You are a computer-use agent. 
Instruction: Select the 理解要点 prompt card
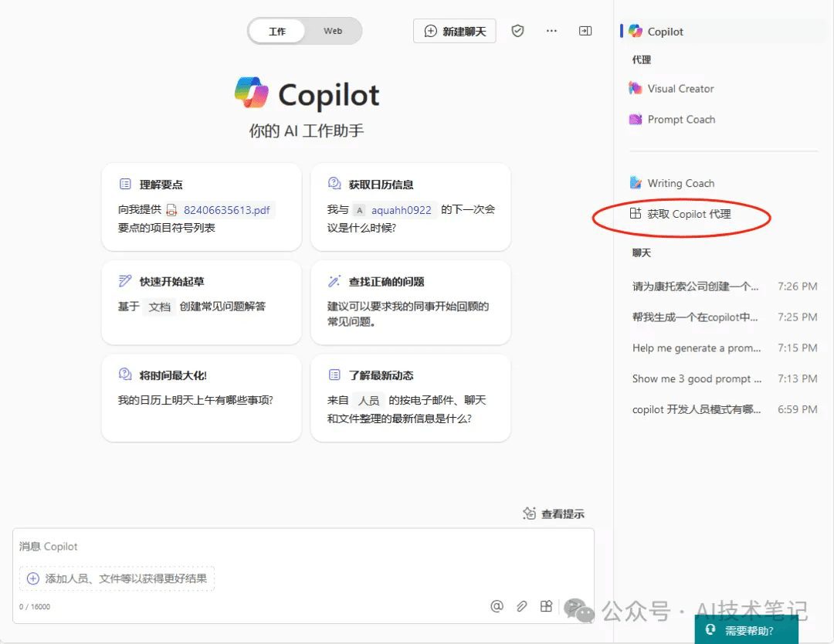pos(202,207)
